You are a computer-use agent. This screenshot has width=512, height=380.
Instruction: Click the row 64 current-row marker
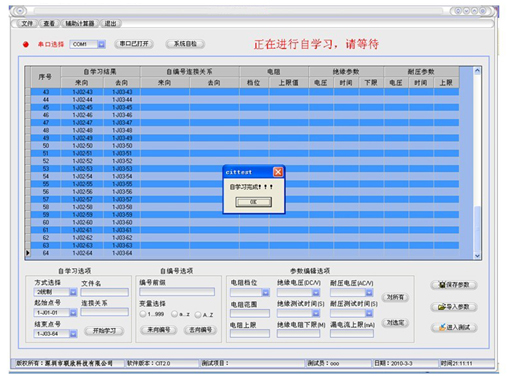(x=28, y=253)
